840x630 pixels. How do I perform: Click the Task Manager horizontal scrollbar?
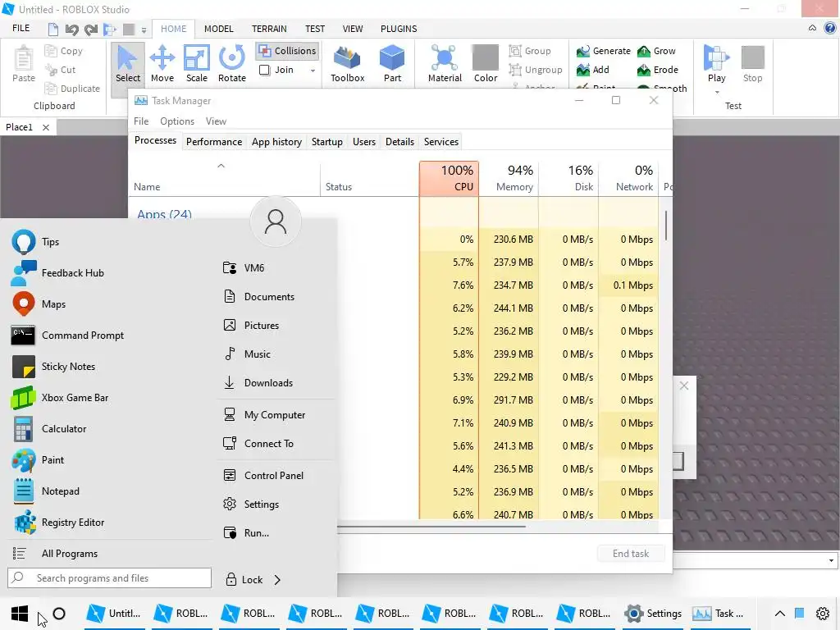pos(431,527)
